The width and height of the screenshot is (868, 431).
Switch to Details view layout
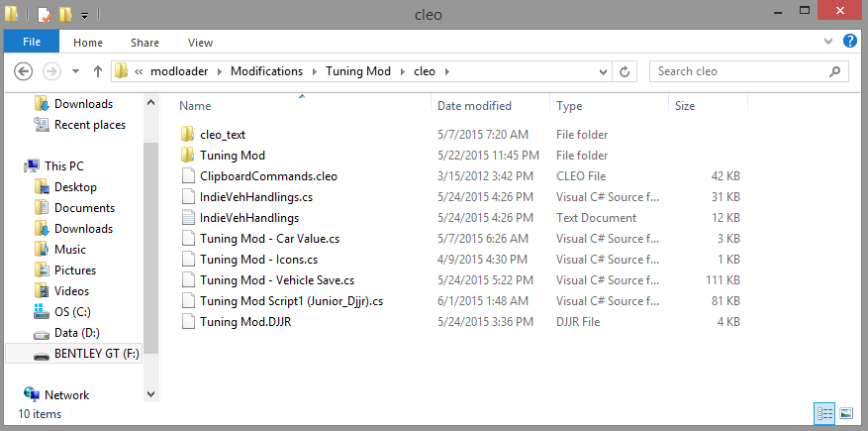click(825, 413)
